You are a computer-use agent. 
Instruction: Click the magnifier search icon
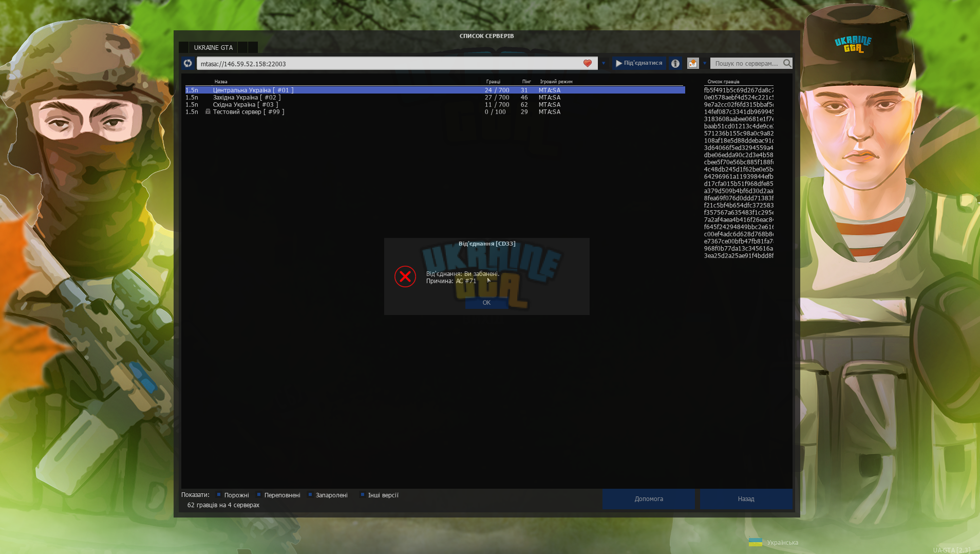click(787, 63)
